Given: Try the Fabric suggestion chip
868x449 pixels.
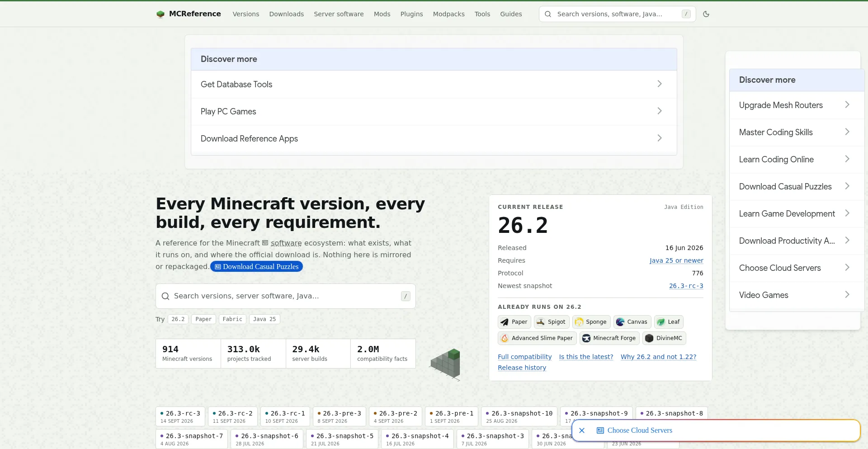Looking at the screenshot, I should [232, 319].
